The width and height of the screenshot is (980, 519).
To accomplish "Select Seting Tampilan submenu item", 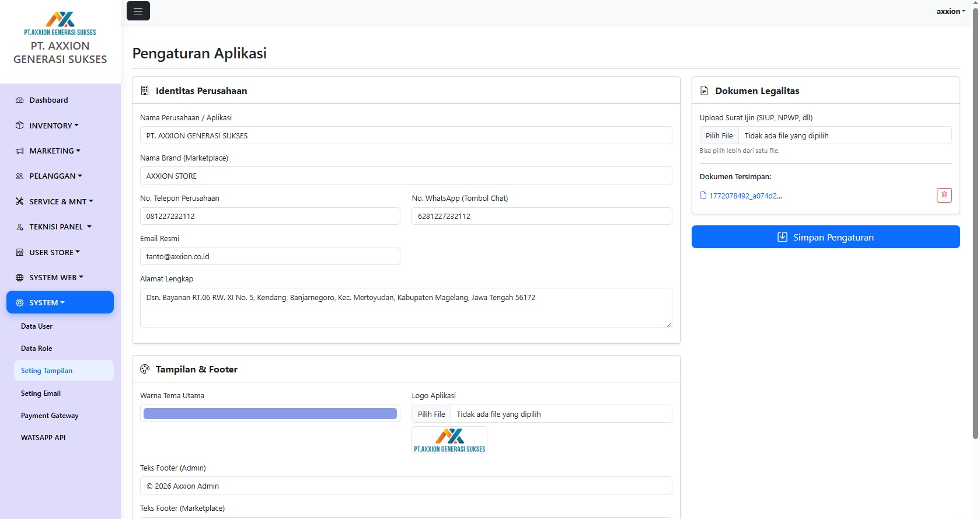I will point(64,371).
